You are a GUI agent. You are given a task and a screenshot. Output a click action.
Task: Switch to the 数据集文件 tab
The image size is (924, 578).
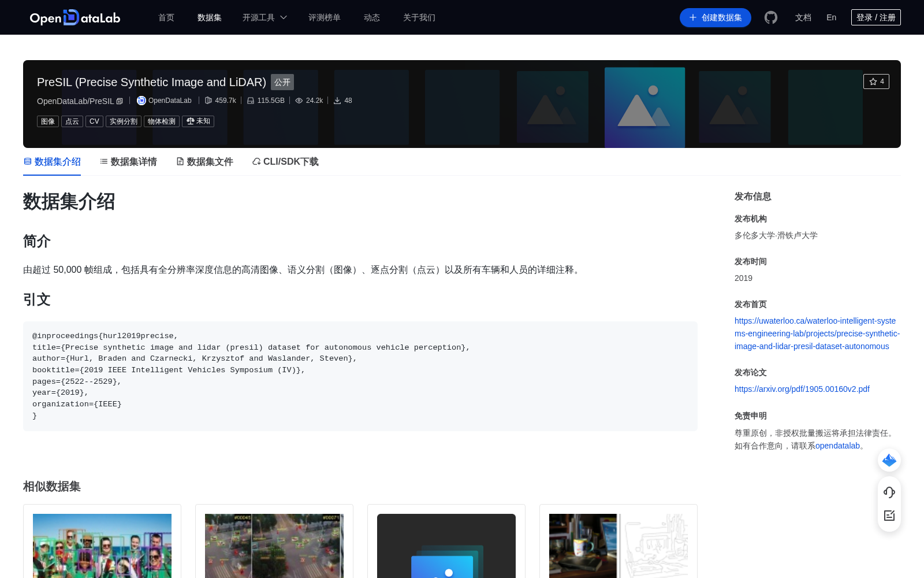point(204,162)
